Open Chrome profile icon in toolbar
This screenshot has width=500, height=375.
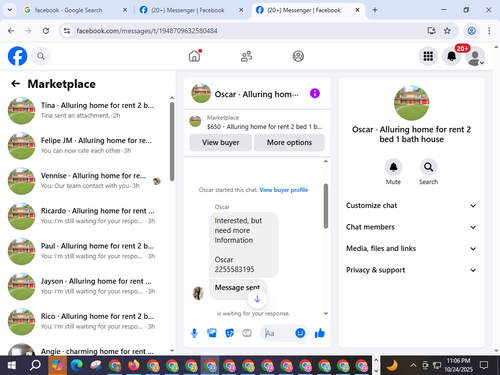(x=471, y=31)
